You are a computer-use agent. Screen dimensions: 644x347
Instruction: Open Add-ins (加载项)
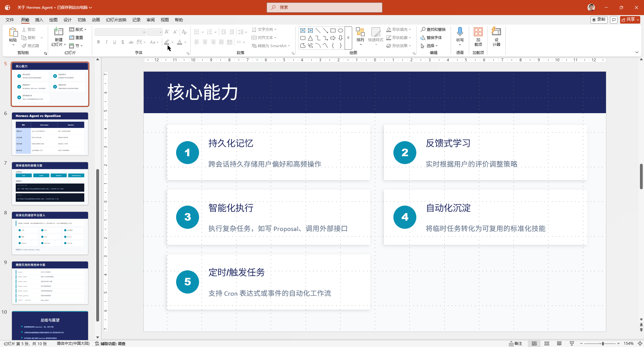(x=478, y=37)
